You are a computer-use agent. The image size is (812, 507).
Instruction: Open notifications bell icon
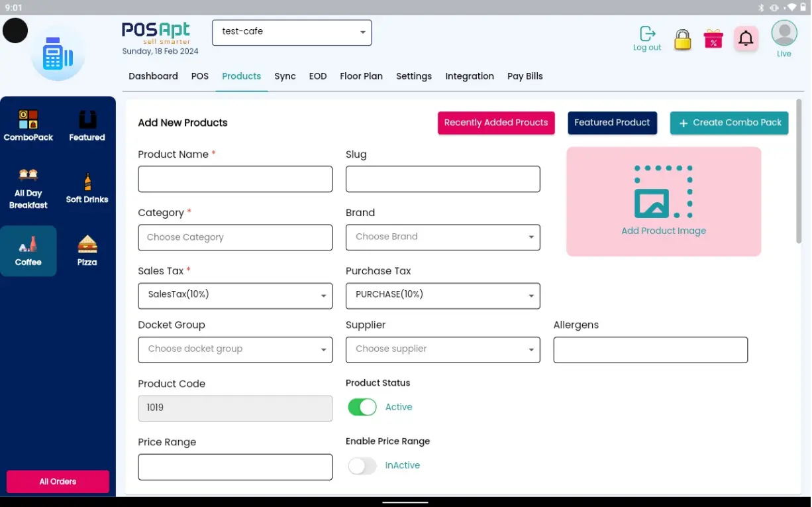point(746,39)
